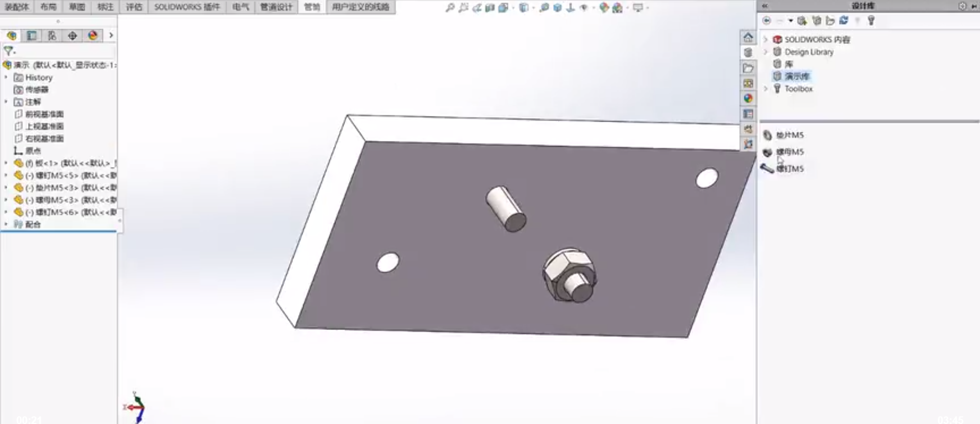
Task: Click the Refresh icon in Design Library
Action: click(844, 20)
